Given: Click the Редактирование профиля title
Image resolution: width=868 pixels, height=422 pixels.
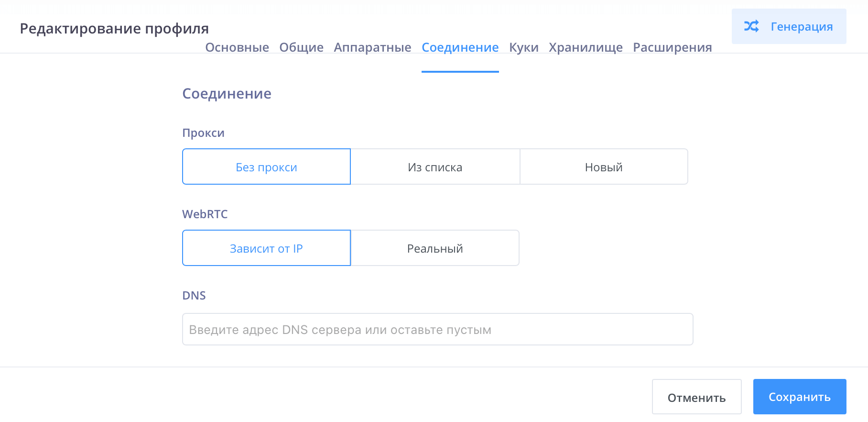Looking at the screenshot, I should click(x=114, y=29).
